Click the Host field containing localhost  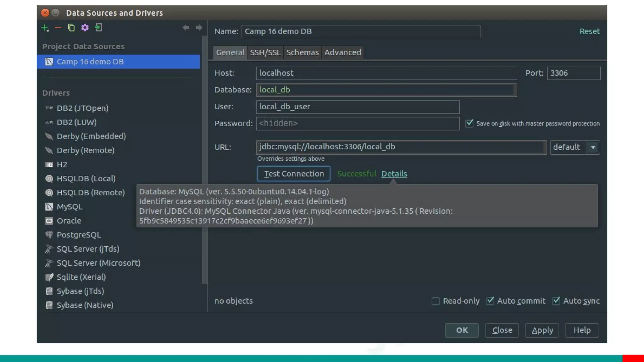point(386,73)
